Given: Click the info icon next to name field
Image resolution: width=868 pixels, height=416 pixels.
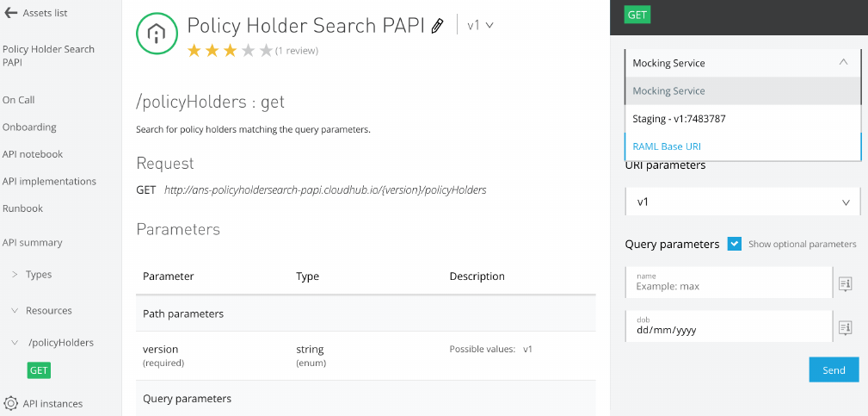Looking at the screenshot, I should tap(845, 283).
